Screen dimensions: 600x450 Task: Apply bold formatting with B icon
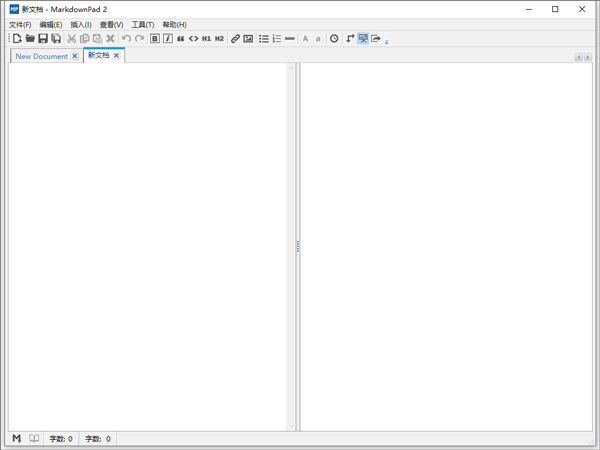point(155,39)
